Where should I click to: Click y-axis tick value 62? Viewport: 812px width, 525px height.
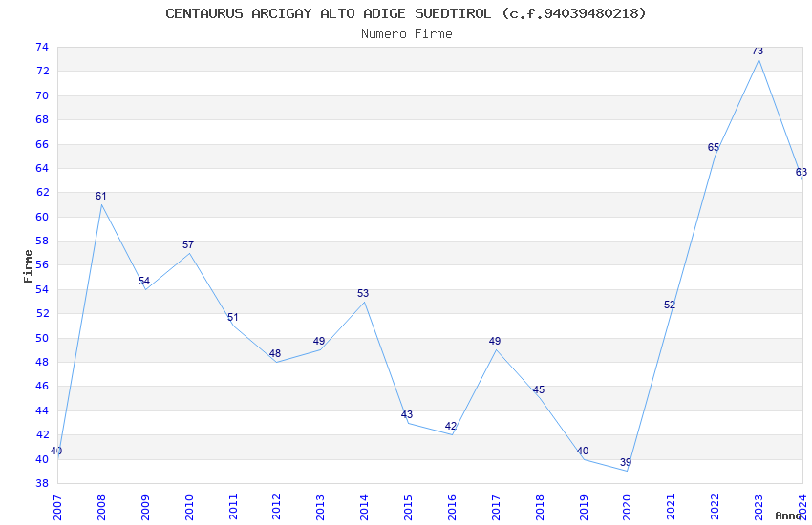pos(42,192)
